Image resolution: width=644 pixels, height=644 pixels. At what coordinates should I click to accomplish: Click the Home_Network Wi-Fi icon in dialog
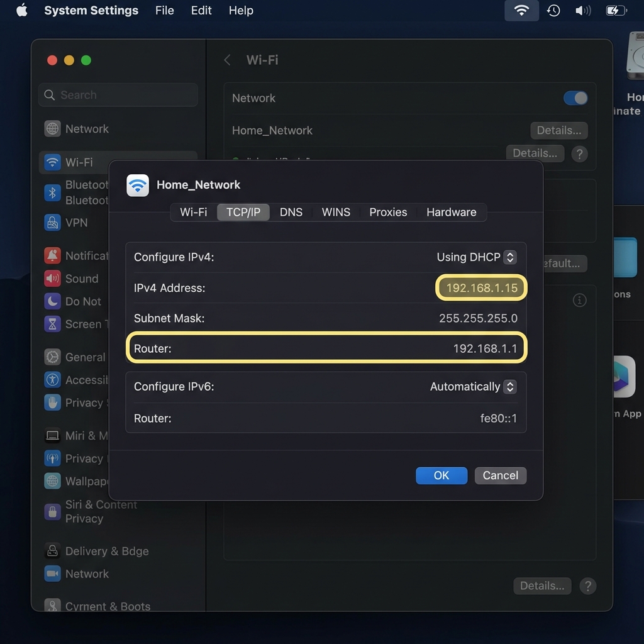point(138,186)
